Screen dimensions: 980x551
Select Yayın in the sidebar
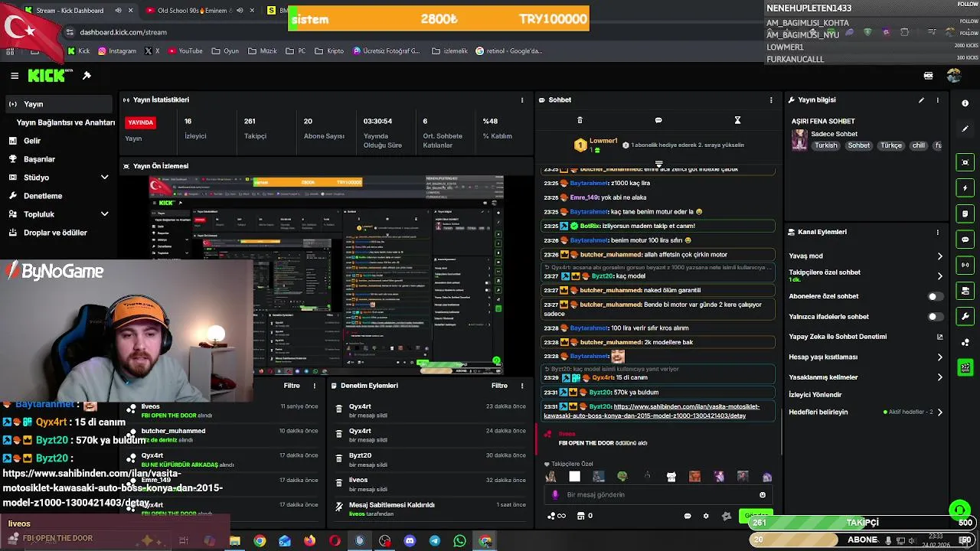(57, 104)
